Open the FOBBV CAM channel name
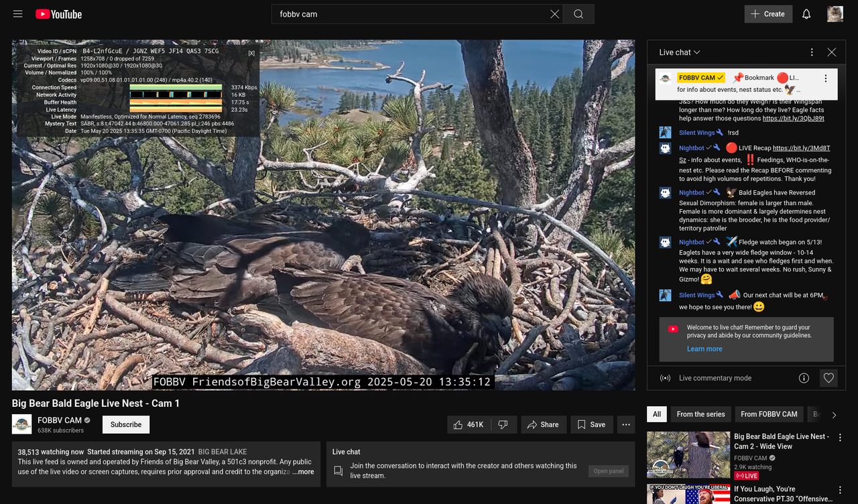The height and width of the screenshot is (504, 858). pos(60,420)
